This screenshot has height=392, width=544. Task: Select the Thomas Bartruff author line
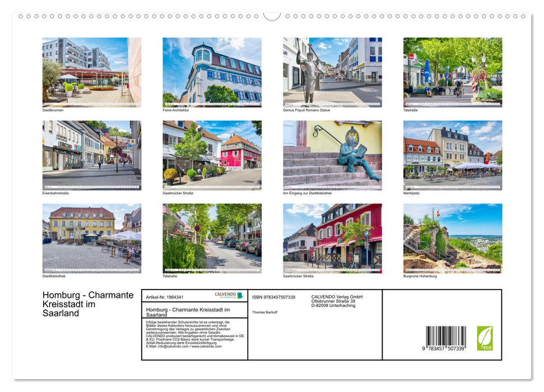264,312
